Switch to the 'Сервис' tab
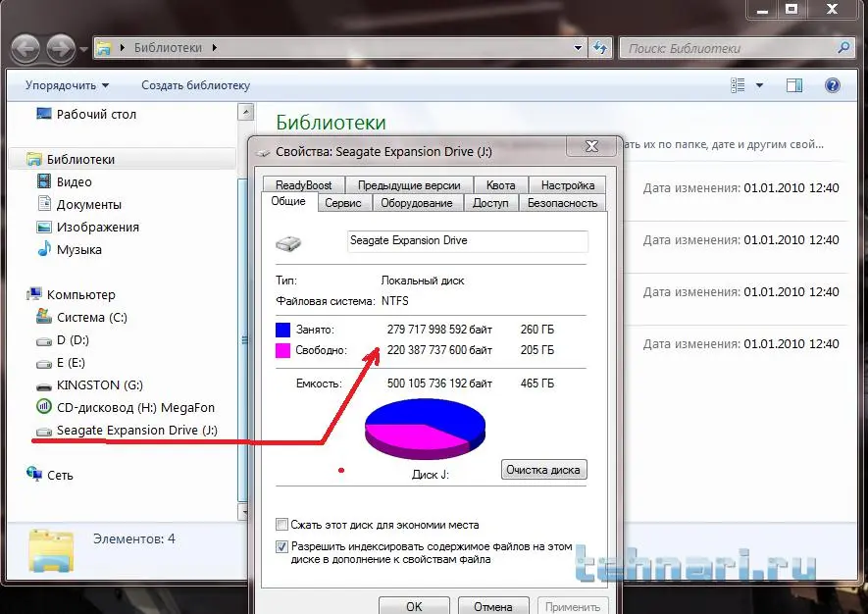 tap(343, 203)
